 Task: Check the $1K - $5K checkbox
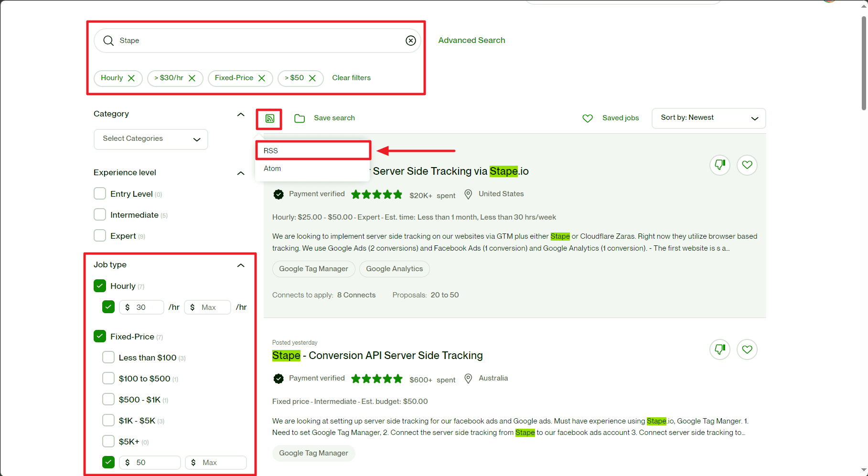(x=108, y=421)
